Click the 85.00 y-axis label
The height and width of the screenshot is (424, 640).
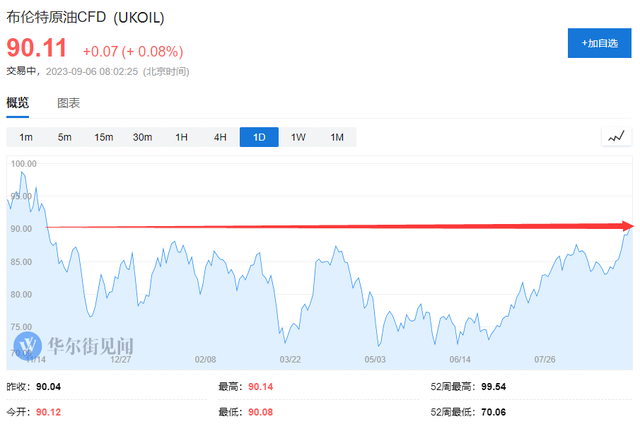tap(21, 262)
